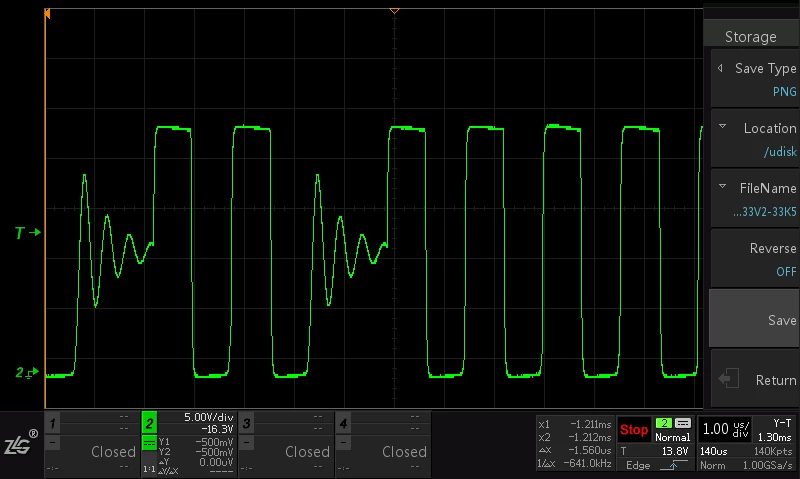The image size is (800, 479).
Task: Click the channel 4 Closed status
Action: tap(404, 451)
